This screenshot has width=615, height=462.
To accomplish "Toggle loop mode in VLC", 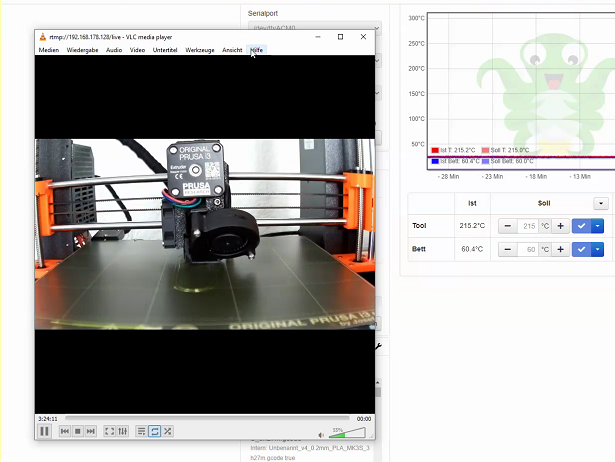I will pos(155,431).
